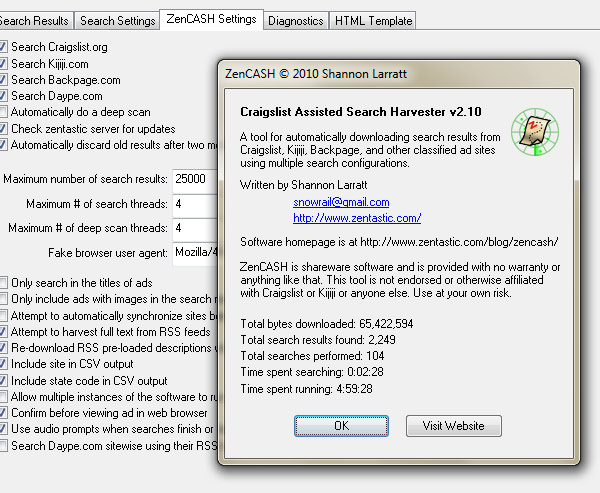Click the Maximum deep scan threads field
This screenshot has width=600, height=493.
coord(195,229)
